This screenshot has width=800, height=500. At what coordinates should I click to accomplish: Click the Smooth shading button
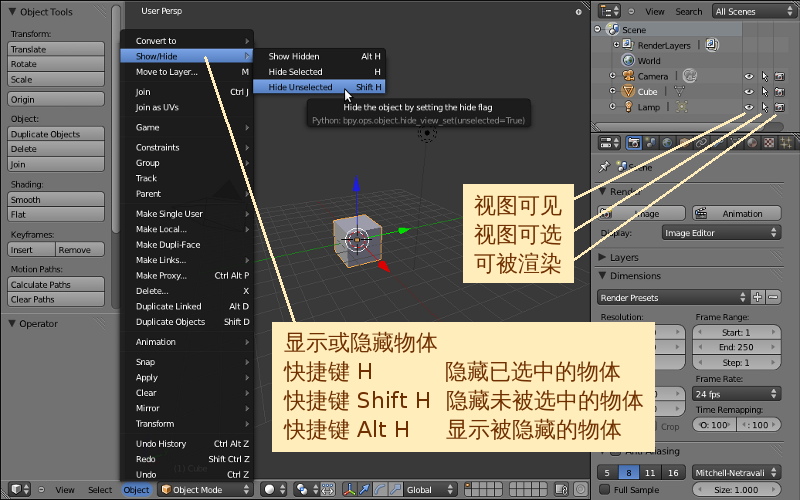56,199
